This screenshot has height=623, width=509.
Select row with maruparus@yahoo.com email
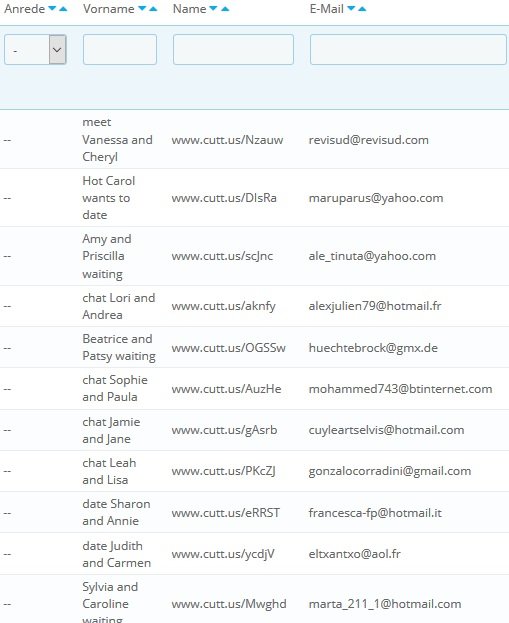[x=254, y=198]
